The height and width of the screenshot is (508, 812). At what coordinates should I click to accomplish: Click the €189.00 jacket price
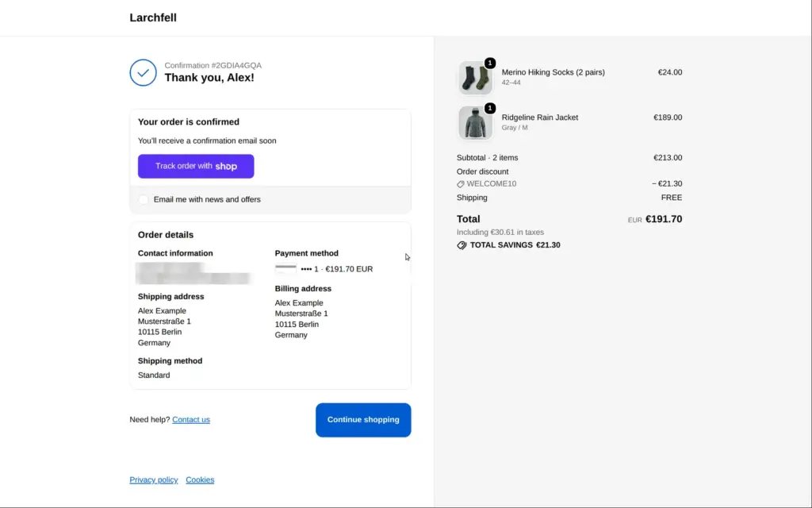[x=668, y=117]
